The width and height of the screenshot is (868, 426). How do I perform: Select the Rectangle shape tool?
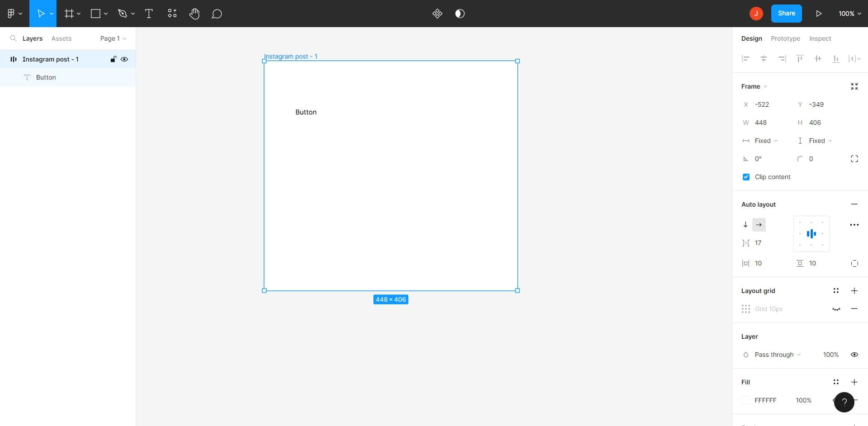tap(95, 13)
